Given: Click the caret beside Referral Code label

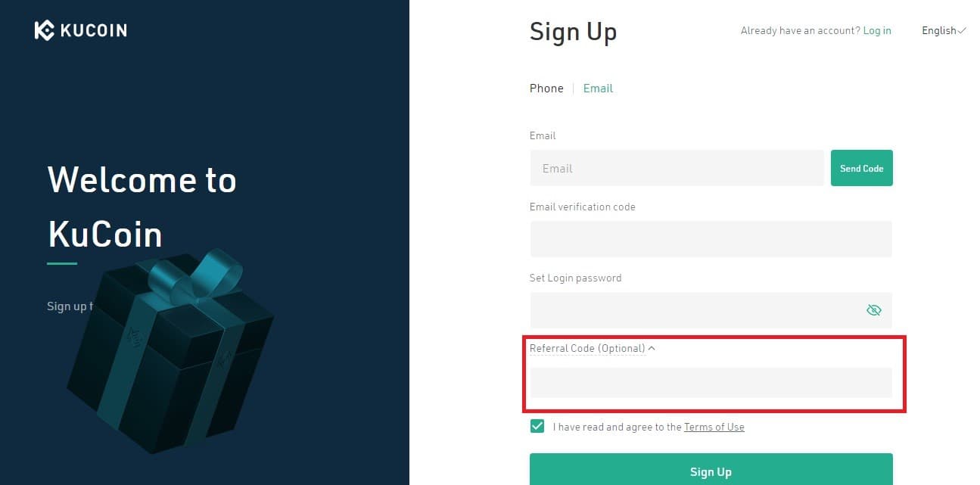Looking at the screenshot, I should tap(652, 348).
